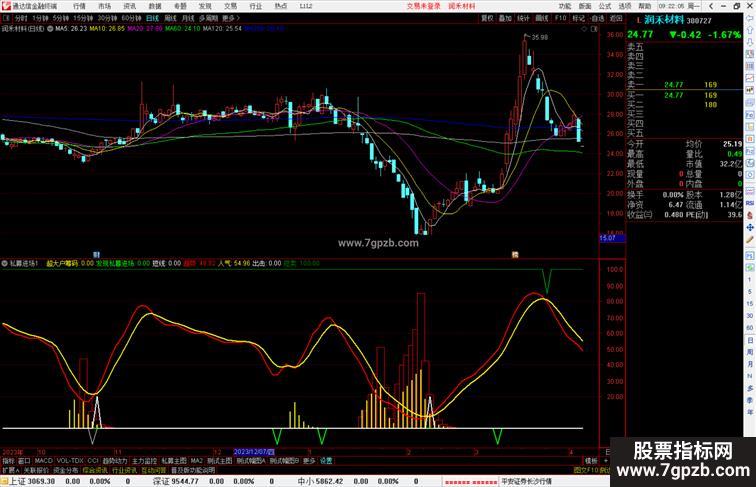Click the pencil draw icon in right sidebar
The width and height of the screenshot is (756, 487).
pyautogui.click(x=750, y=240)
